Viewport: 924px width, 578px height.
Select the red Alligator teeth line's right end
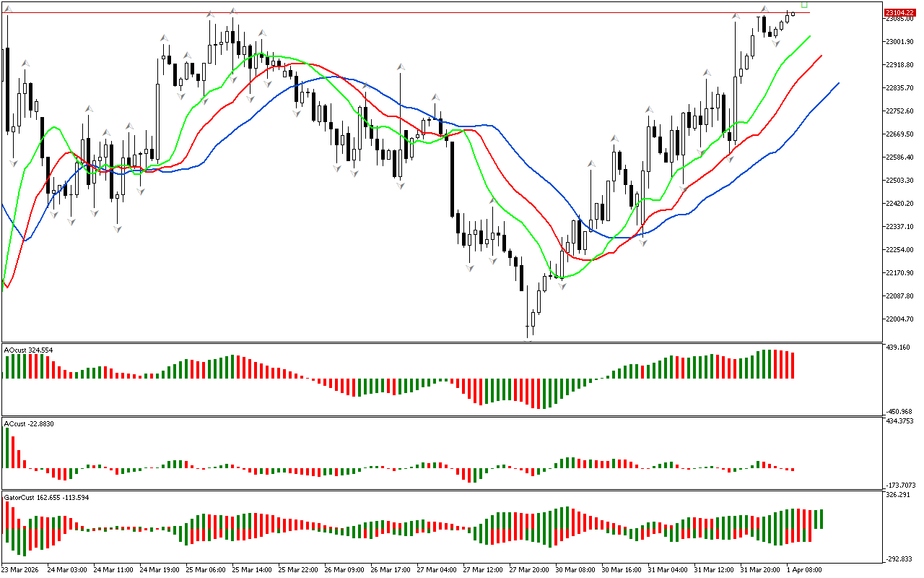[x=821, y=56]
